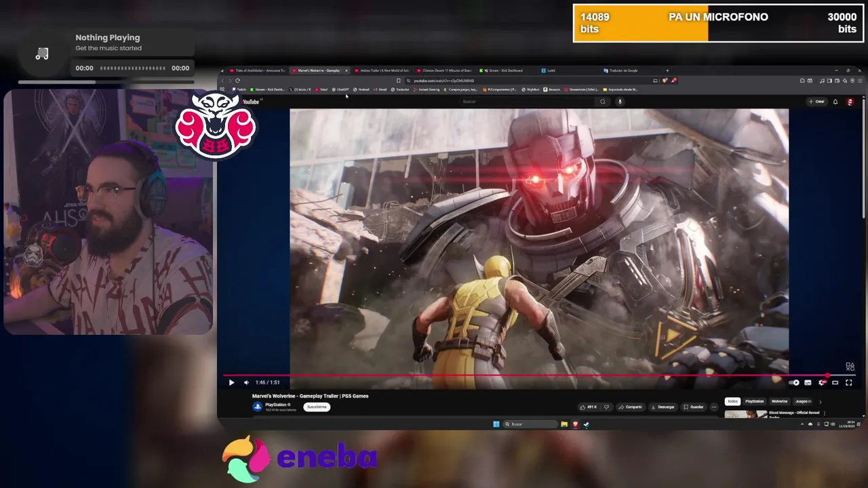Switch to Tides of Annihilation browser tab

(256, 70)
